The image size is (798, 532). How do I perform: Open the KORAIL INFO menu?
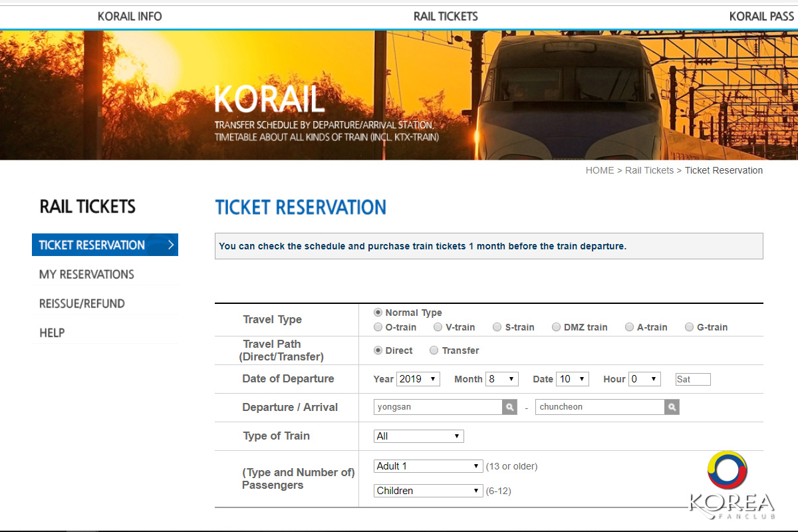coord(130,16)
